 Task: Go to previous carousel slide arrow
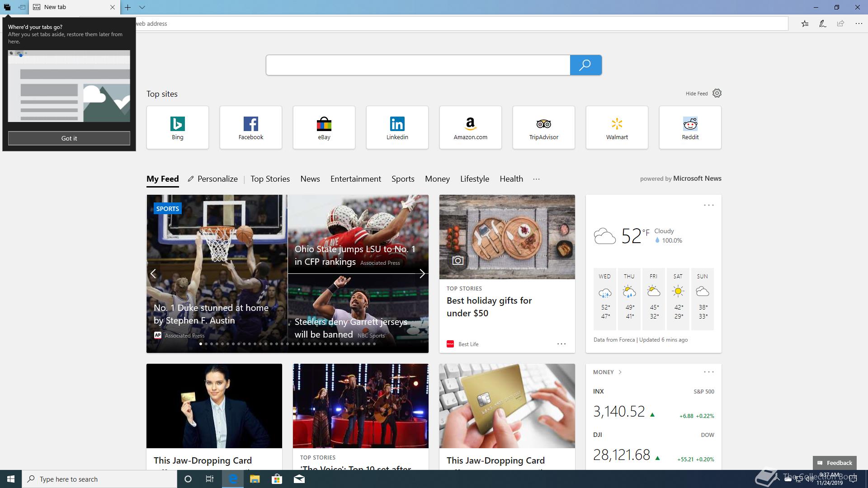[153, 273]
